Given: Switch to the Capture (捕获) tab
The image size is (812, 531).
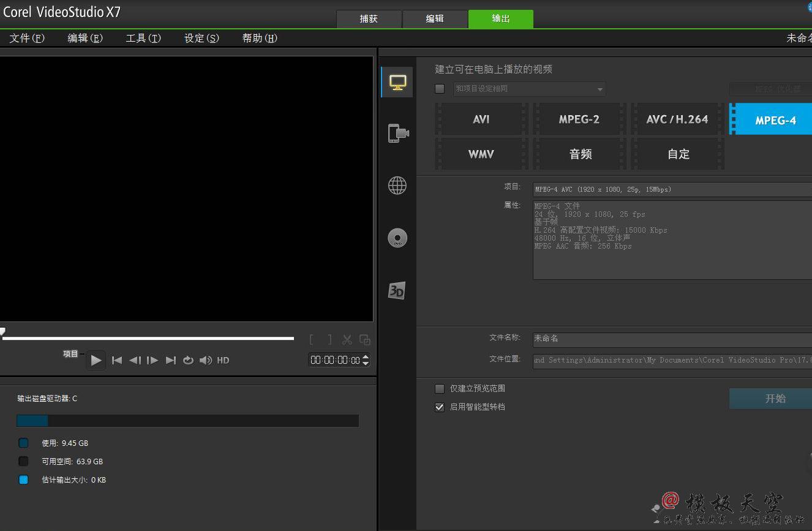Looking at the screenshot, I should point(369,18).
